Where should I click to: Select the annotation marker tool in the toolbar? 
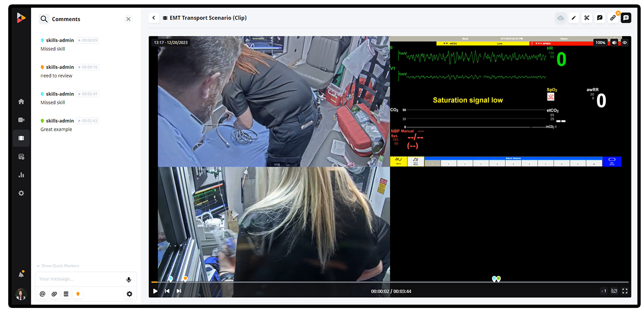point(599,17)
